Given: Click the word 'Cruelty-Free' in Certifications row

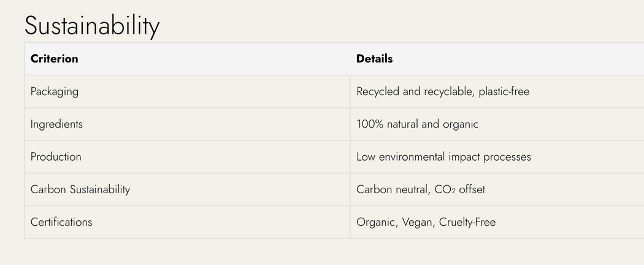Looking at the screenshot, I should 467,221.
